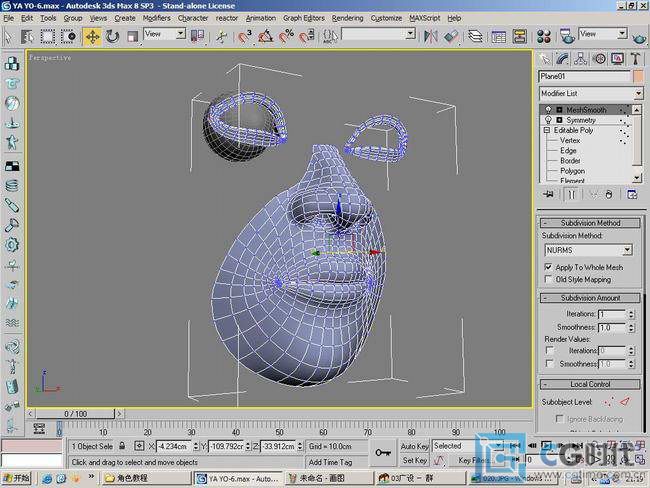This screenshot has height=488, width=650.
Task: Click Iterations spinner arrows in Subdivision Amount
Action: tap(631, 314)
